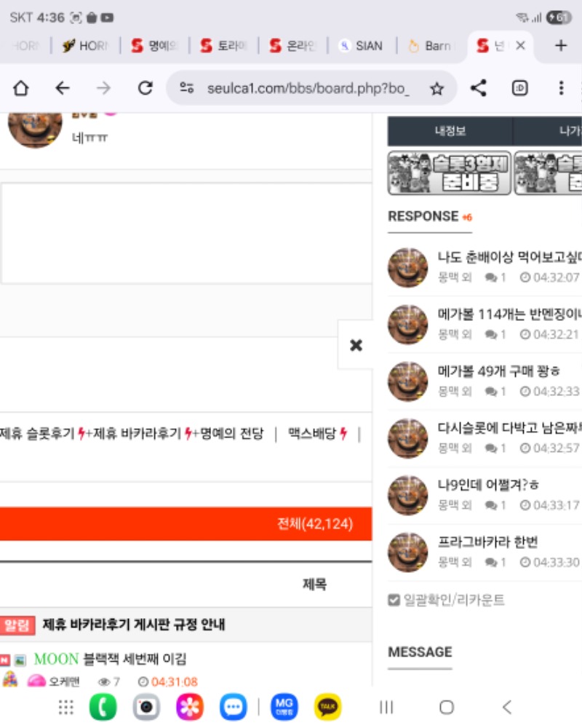Open the MG 더뱅킹 app icon
Image resolution: width=582 pixels, height=728 pixels.
click(284, 706)
